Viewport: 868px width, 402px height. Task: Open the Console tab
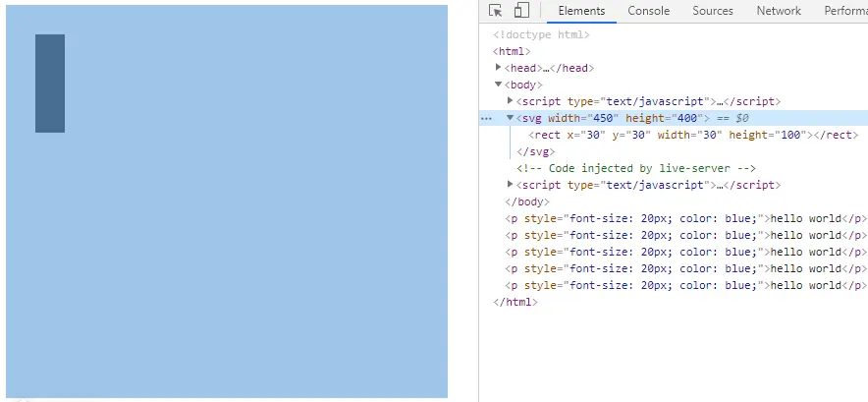649,11
